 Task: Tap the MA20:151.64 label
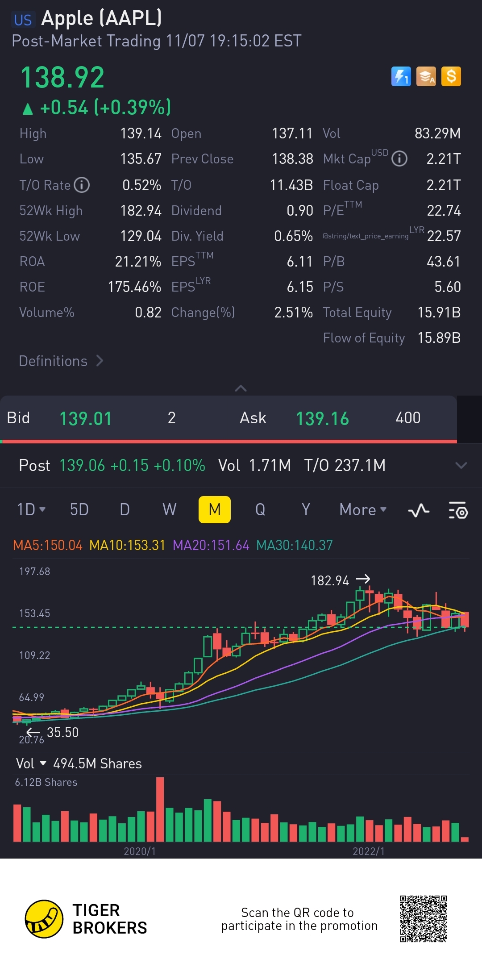(211, 545)
